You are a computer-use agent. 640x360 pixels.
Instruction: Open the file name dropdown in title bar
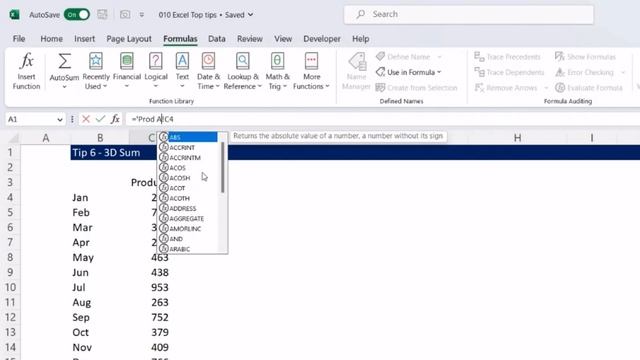point(251,15)
